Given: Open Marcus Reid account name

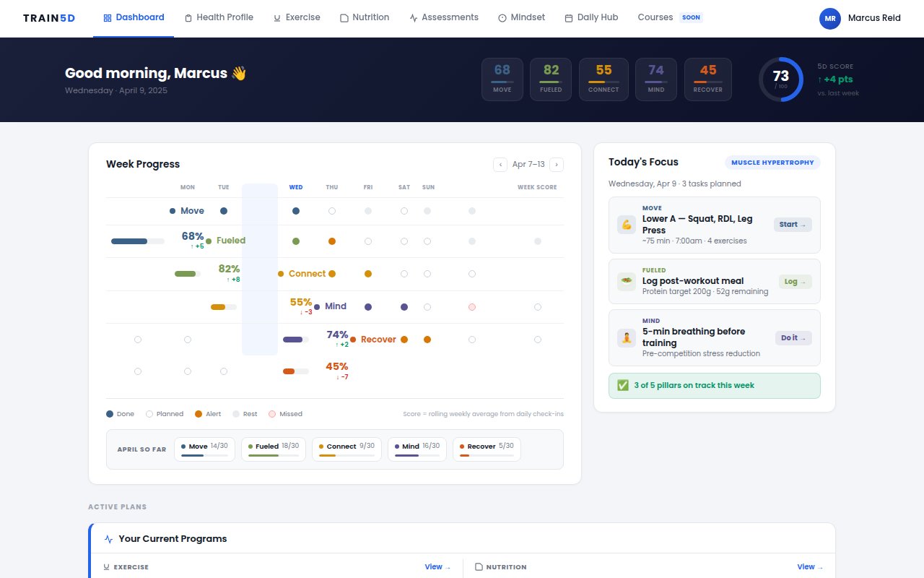Looking at the screenshot, I should pyautogui.click(x=874, y=18).
